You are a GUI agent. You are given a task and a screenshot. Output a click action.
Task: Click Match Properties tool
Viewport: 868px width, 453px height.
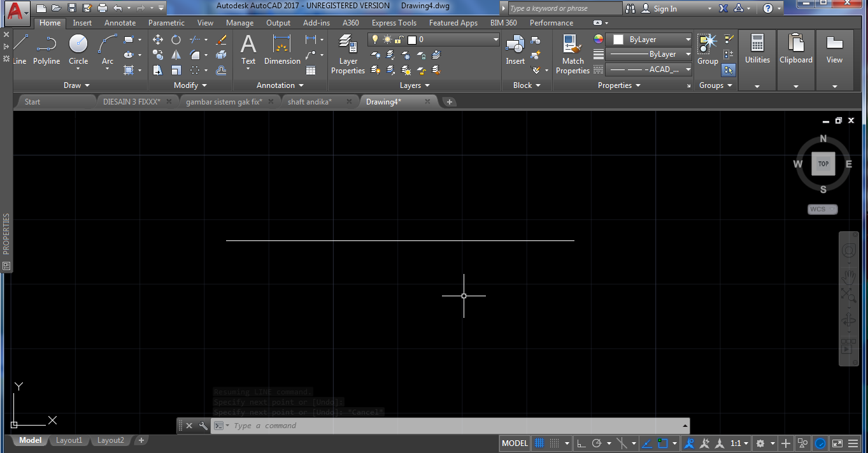point(573,54)
